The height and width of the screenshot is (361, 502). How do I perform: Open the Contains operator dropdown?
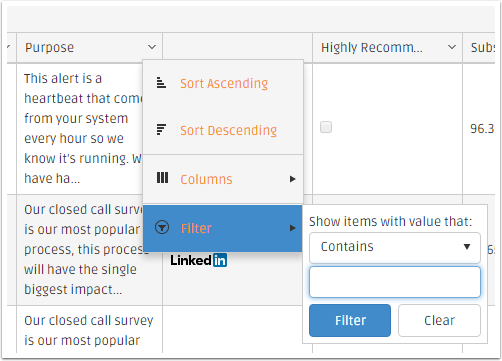[395, 247]
